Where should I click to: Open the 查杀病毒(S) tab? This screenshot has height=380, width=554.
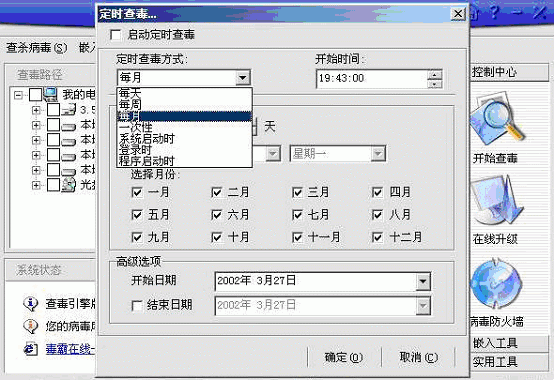pos(36,48)
